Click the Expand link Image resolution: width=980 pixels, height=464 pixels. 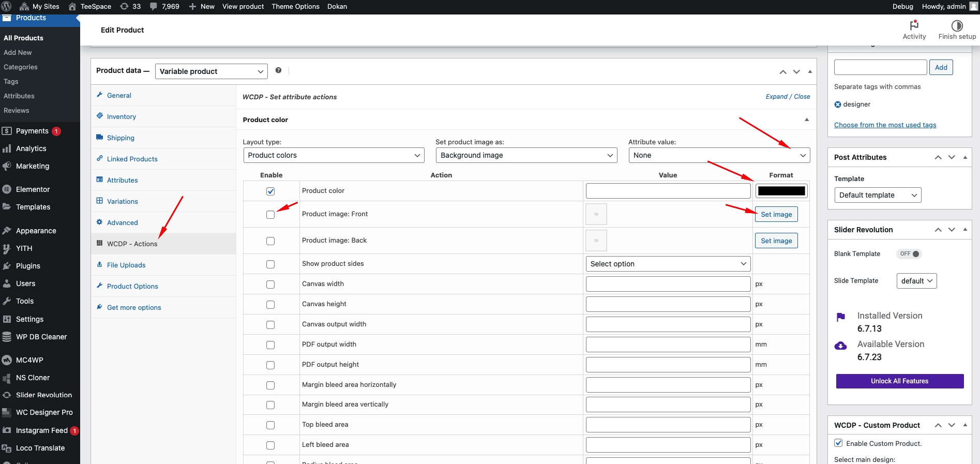point(776,97)
